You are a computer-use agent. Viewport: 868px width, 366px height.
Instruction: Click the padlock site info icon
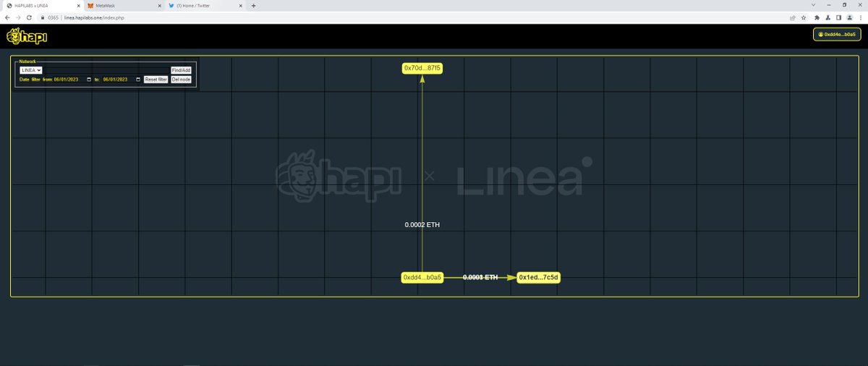click(x=43, y=17)
